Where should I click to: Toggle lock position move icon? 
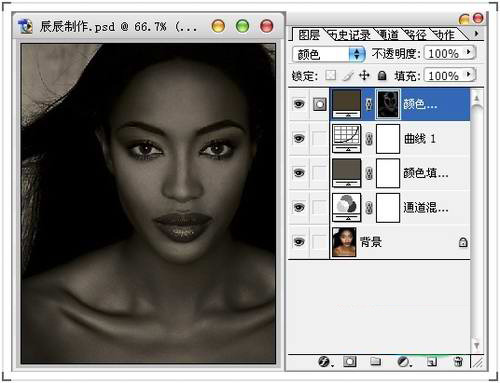point(364,75)
